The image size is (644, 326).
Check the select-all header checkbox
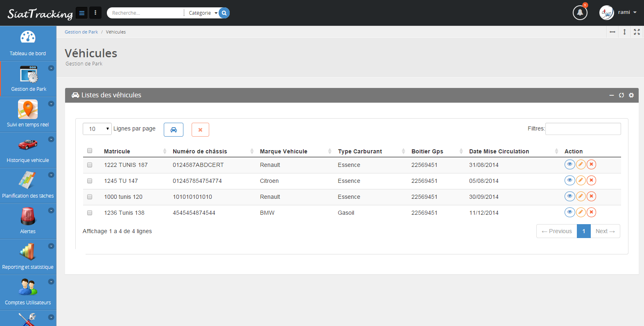[90, 151]
